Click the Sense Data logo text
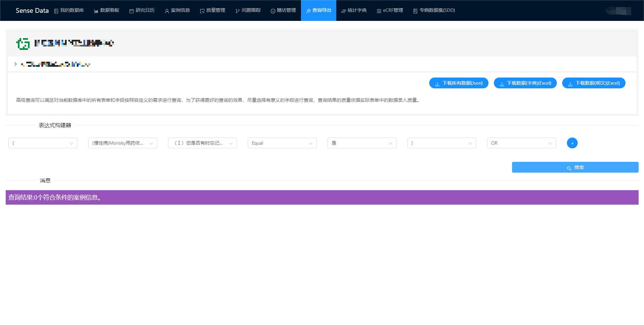 coord(32,10)
